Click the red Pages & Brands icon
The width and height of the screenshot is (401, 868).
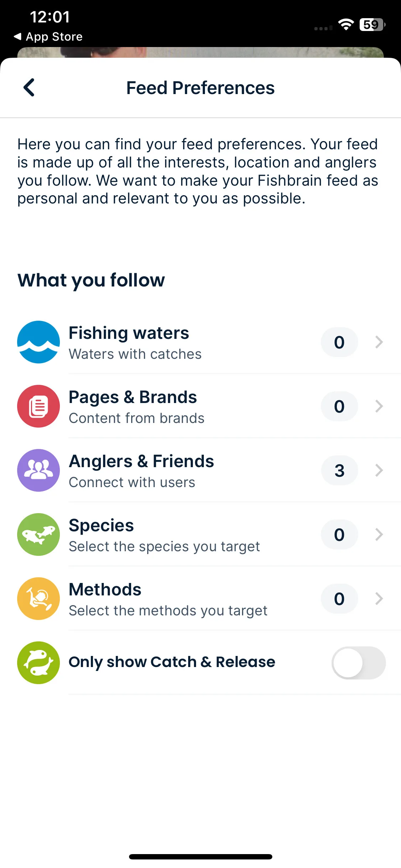38,406
